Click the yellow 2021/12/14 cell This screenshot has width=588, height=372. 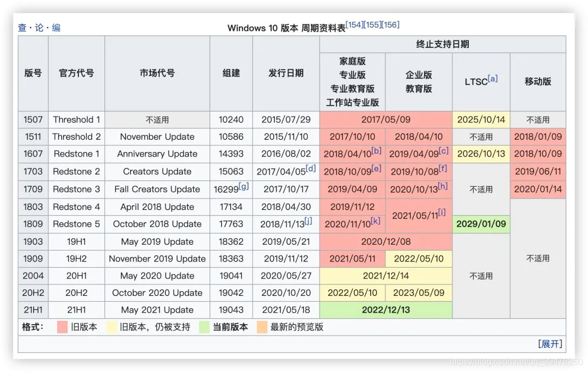point(386,276)
